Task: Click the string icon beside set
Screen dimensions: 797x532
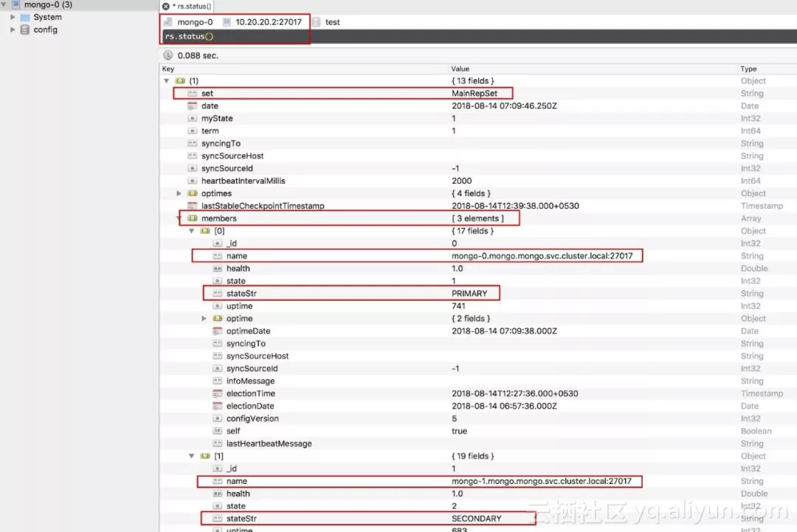Action: pyautogui.click(x=192, y=93)
